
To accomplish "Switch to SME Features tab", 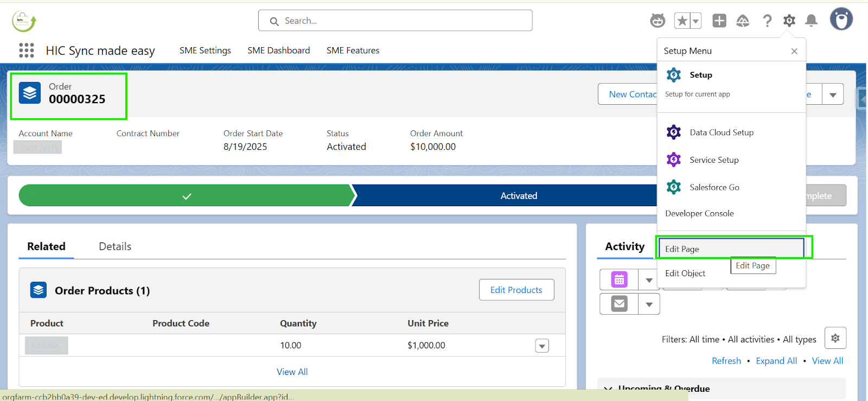I will (353, 50).
